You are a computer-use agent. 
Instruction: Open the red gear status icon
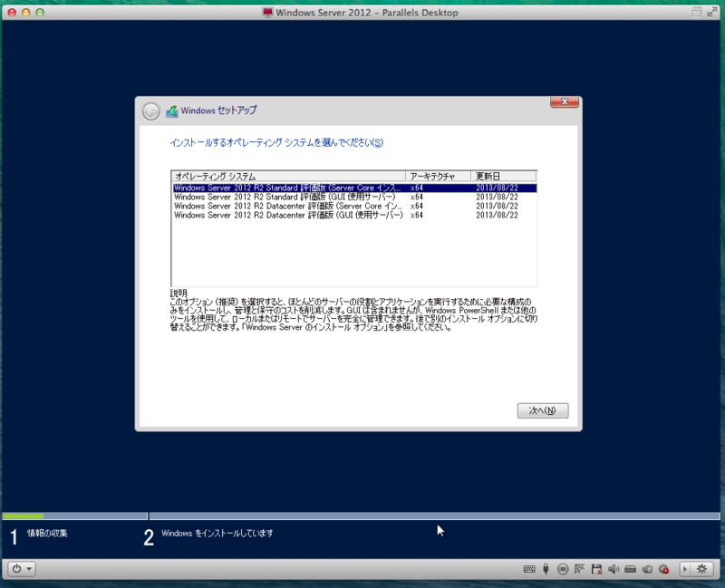pyautogui.click(x=664, y=569)
